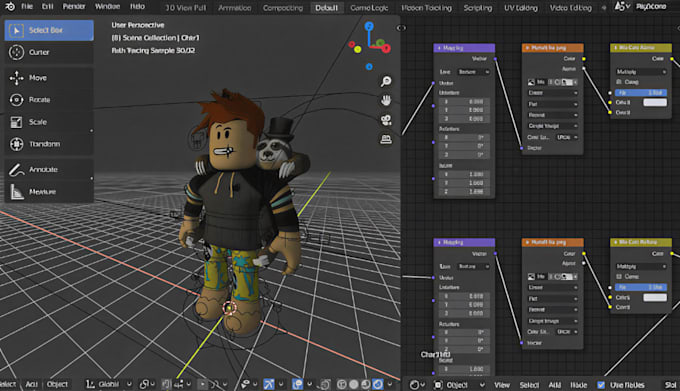
Task: Choose the Move tool
Action: click(x=49, y=78)
